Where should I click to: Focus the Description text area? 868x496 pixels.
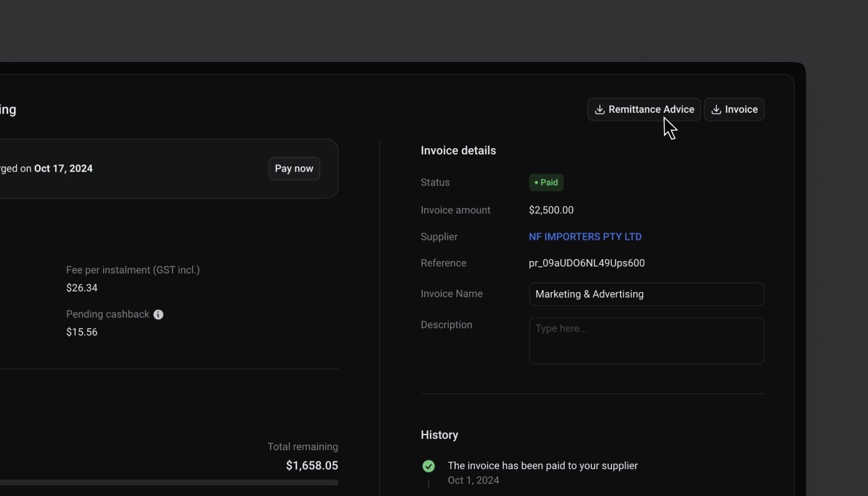tap(646, 341)
